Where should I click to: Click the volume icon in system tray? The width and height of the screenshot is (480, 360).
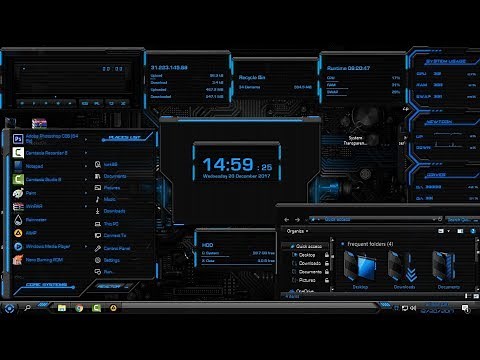point(413,308)
